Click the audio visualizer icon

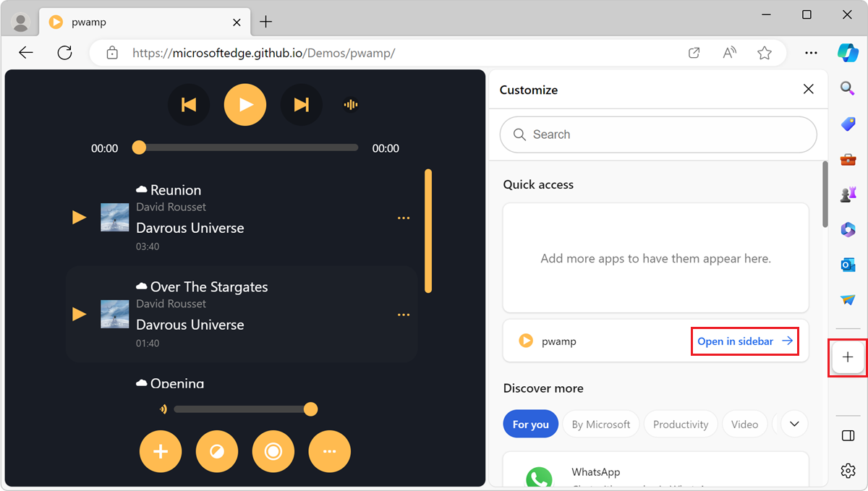pos(350,104)
